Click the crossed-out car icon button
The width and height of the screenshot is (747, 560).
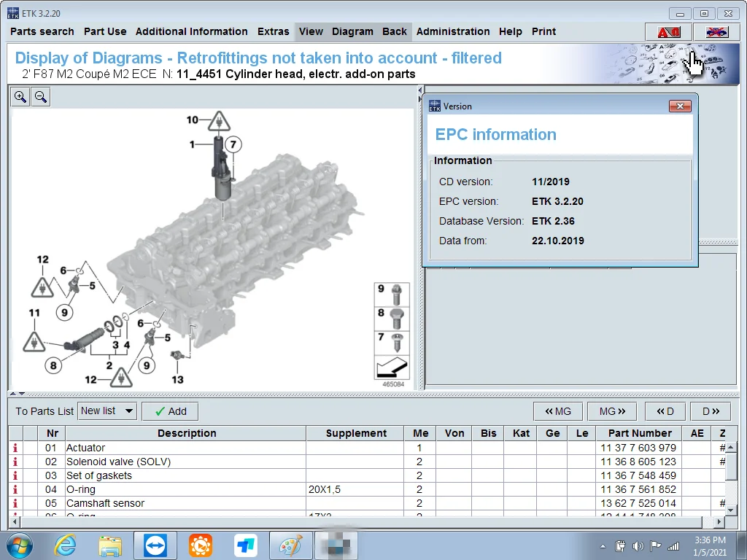click(716, 32)
